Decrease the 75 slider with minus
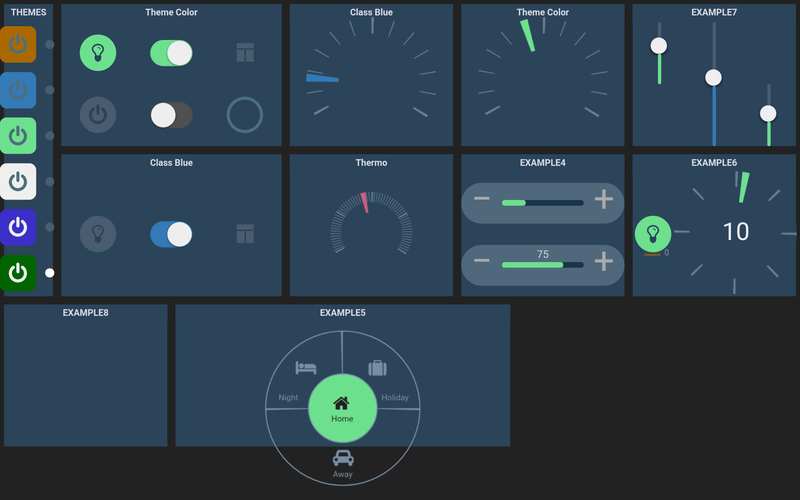 pos(482,261)
